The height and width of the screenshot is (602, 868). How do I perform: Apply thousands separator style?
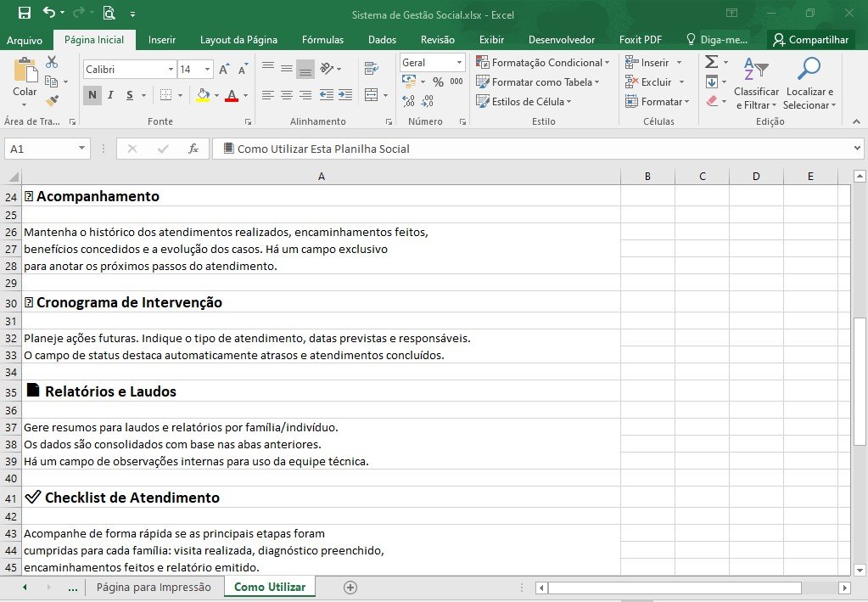456,82
